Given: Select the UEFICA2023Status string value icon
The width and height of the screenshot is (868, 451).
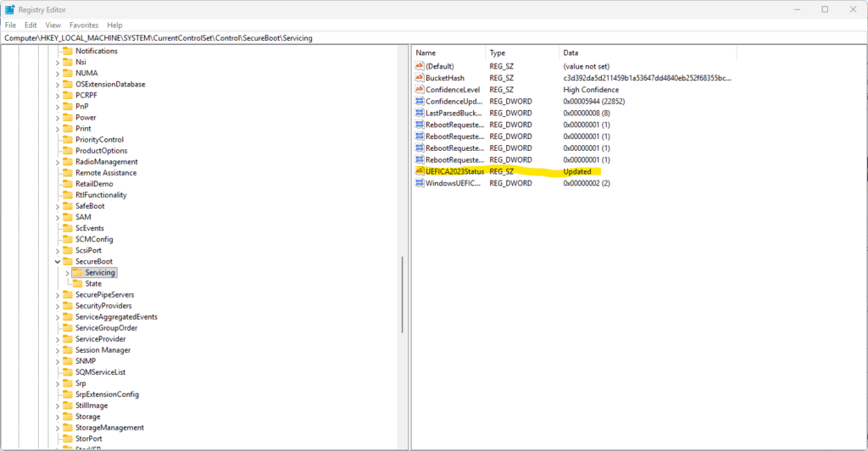Looking at the screenshot, I should coord(419,171).
